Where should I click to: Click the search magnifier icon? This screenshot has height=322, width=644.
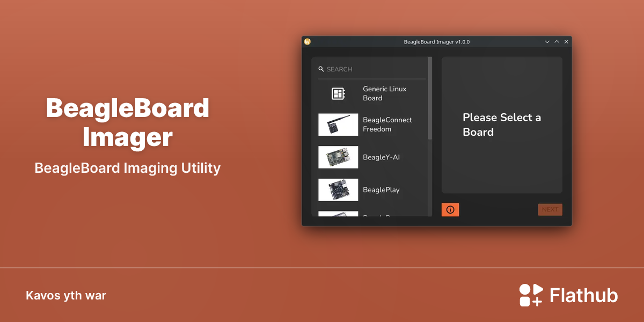pyautogui.click(x=321, y=69)
